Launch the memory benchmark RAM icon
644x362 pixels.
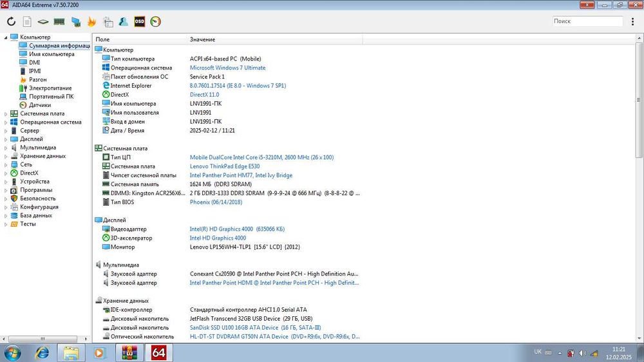tap(59, 21)
